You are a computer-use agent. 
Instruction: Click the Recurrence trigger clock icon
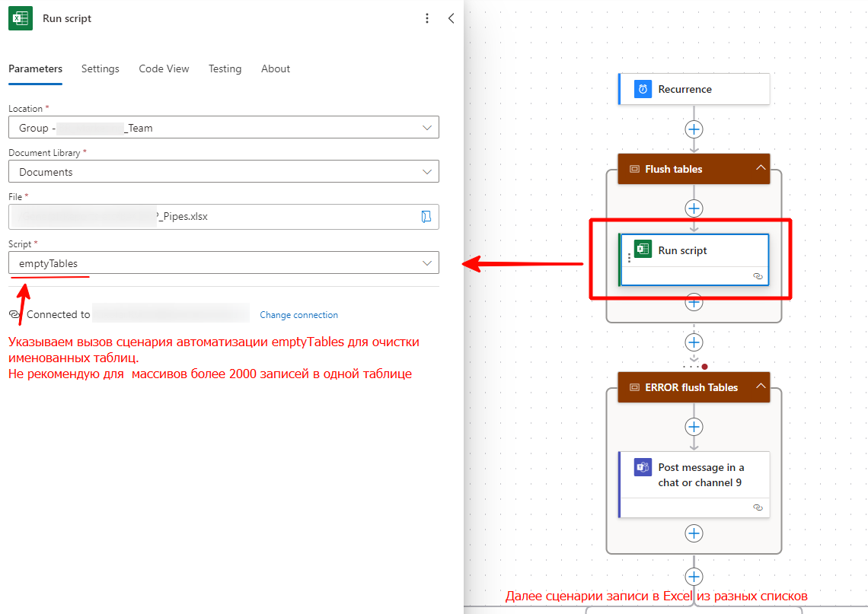643,89
